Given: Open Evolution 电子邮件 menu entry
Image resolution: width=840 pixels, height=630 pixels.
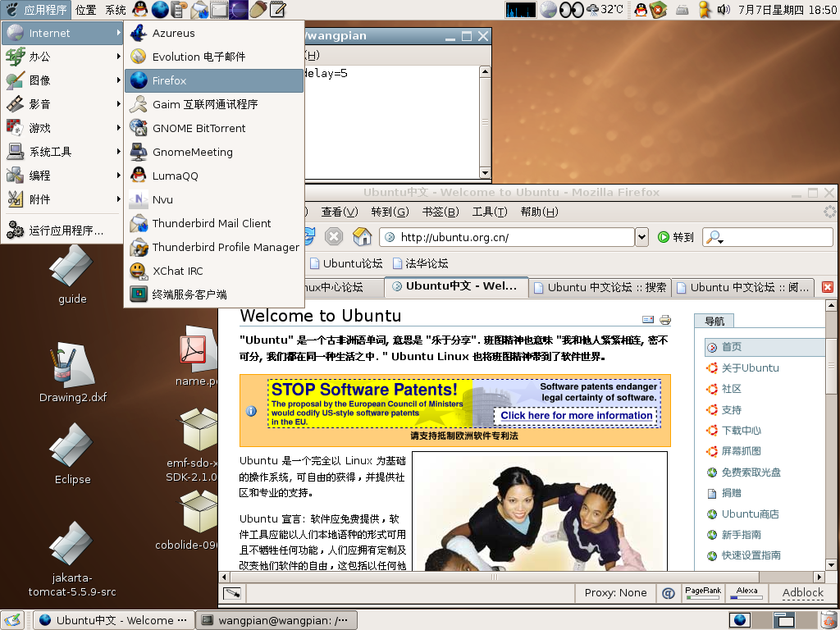Looking at the screenshot, I should pos(214,57).
